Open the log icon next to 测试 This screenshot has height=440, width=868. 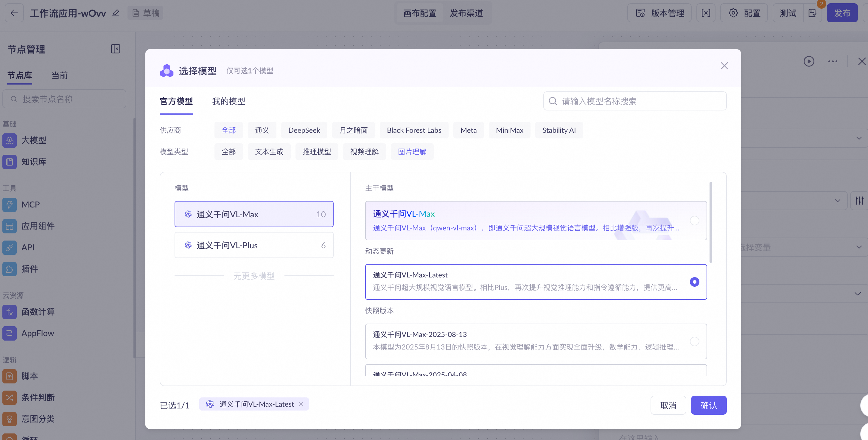point(812,13)
